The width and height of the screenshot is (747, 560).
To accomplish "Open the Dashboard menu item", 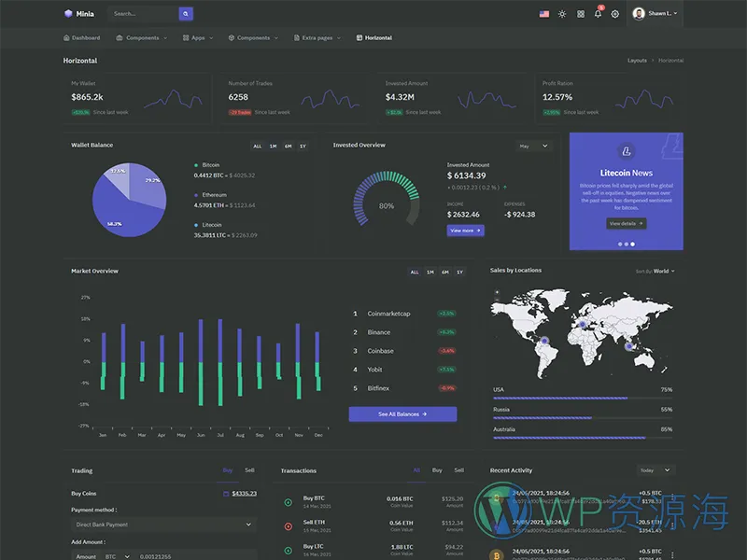I will pyautogui.click(x=82, y=38).
